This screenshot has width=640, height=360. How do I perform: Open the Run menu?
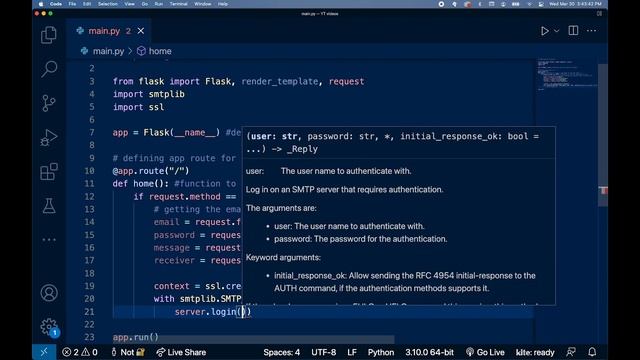coord(159,4)
